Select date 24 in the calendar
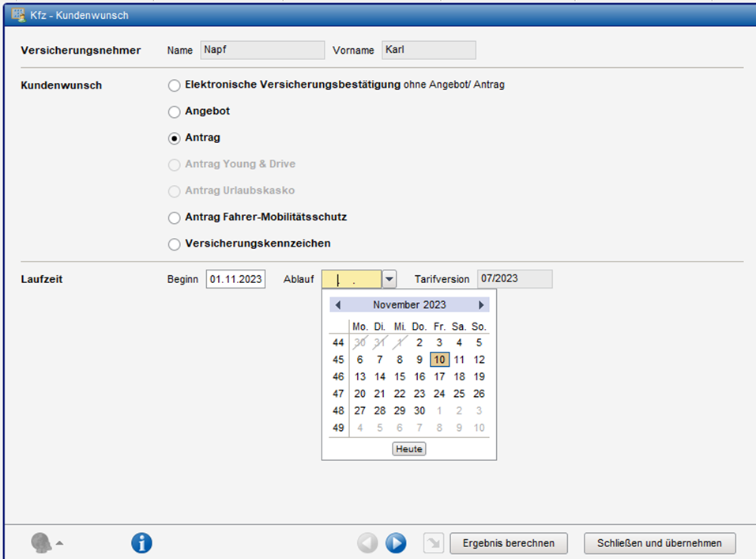This screenshot has width=756, height=559. click(x=439, y=394)
